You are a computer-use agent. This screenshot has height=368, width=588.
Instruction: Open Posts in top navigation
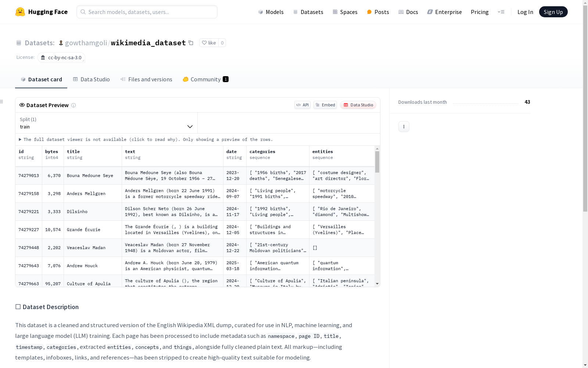[x=378, y=12]
